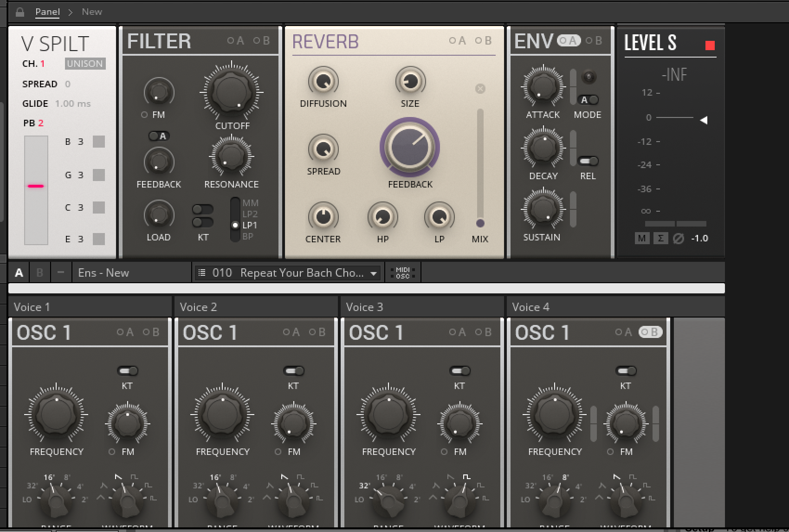Click the level fader arrow at 0 dB
This screenshot has width=789, height=532.
click(704, 120)
